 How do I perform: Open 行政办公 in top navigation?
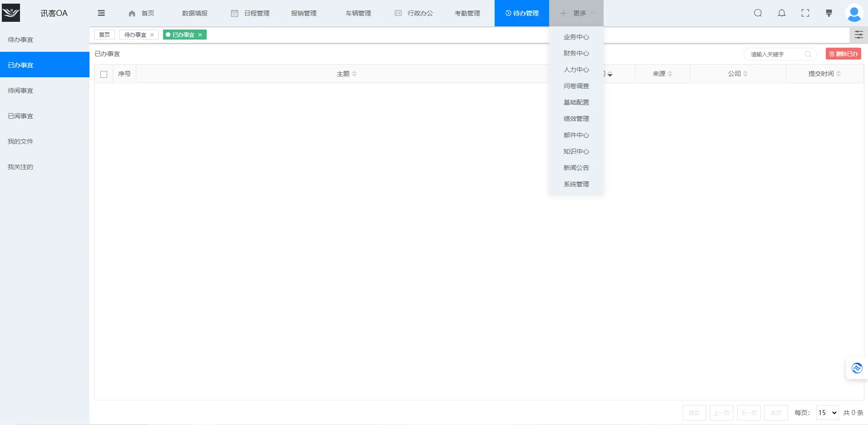pos(414,13)
